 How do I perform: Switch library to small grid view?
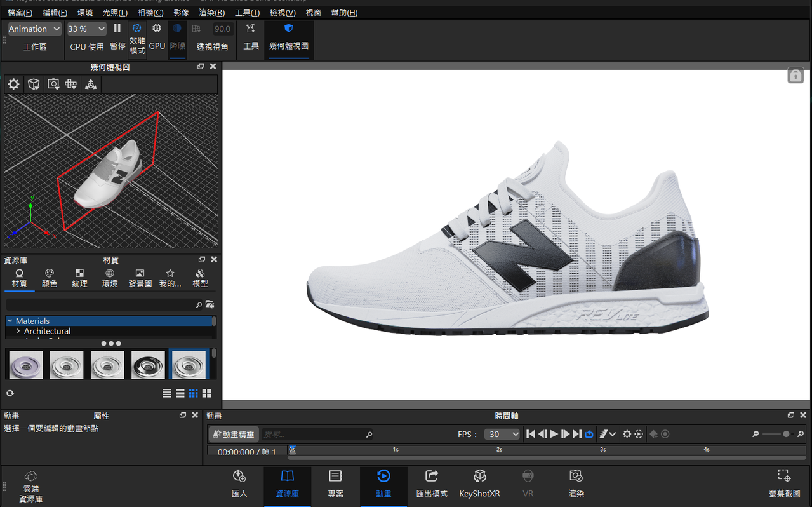click(194, 394)
